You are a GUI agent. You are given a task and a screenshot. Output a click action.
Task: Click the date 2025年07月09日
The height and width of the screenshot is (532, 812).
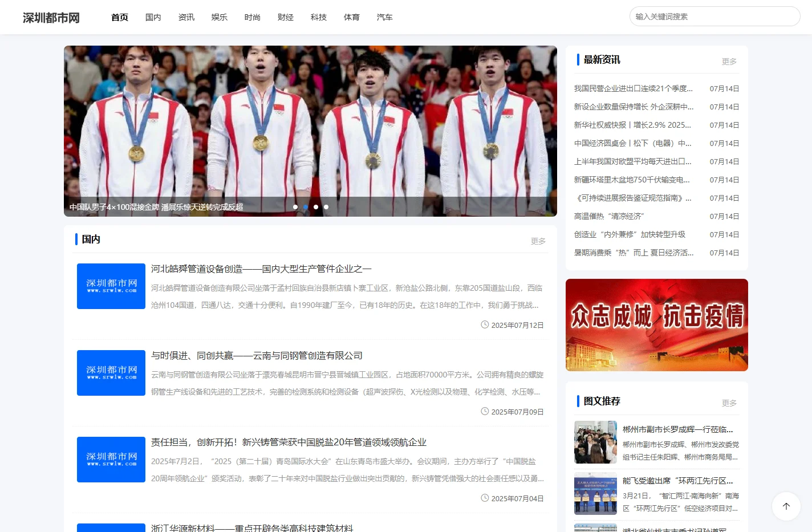click(517, 412)
